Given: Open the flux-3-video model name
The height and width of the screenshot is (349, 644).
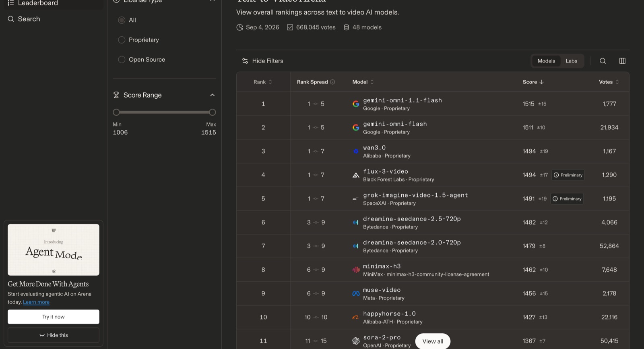Looking at the screenshot, I should pos(386,172).
